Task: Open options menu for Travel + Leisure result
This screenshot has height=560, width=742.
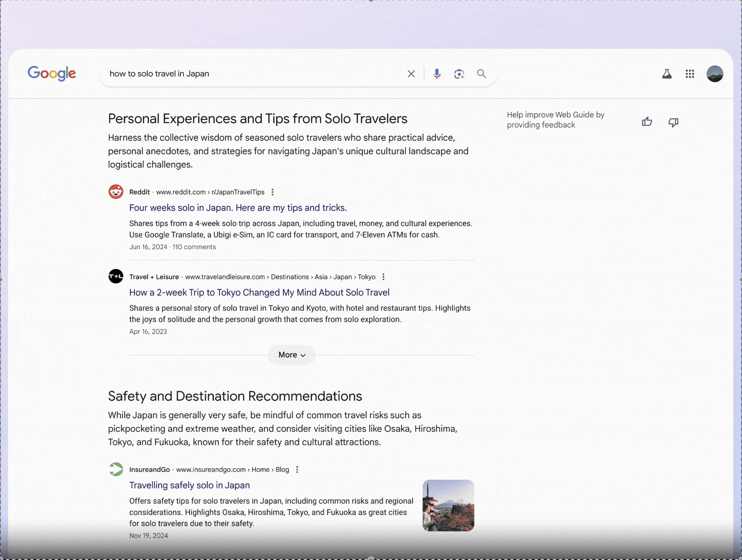Action: (384, 277)
